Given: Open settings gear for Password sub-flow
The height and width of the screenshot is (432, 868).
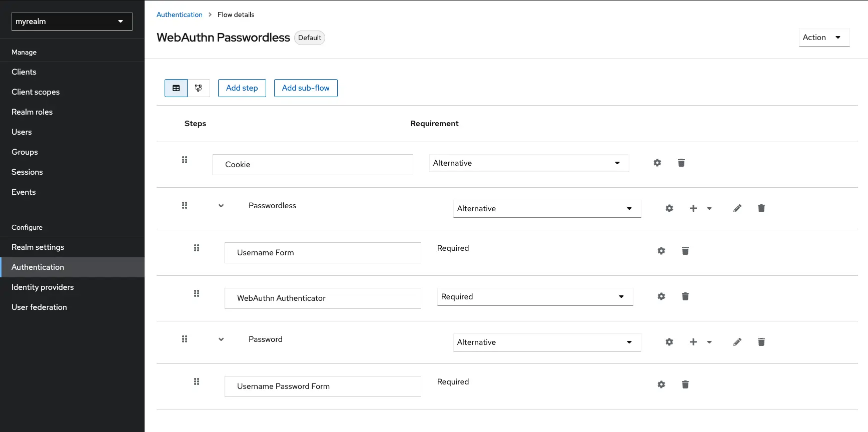Looking at the screenshot, I should click(669, 342).
